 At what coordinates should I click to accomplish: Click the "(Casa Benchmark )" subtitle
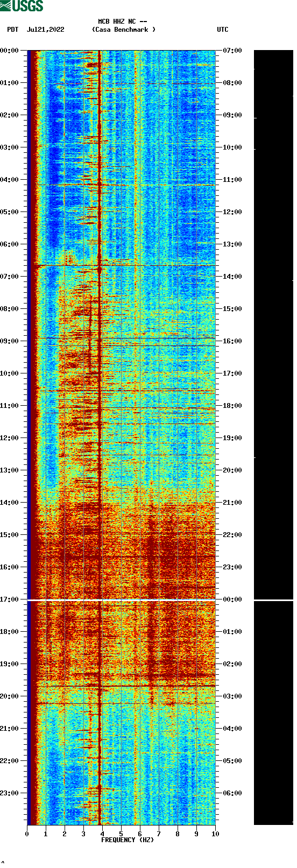124,30
